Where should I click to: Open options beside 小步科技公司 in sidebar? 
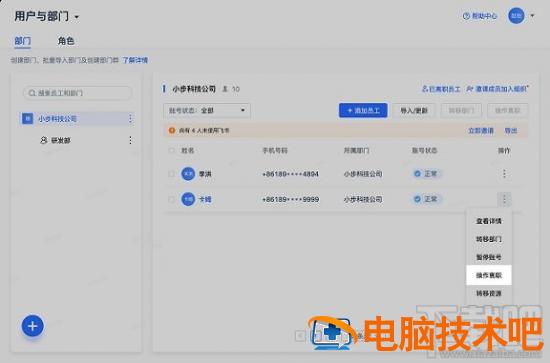130,119
